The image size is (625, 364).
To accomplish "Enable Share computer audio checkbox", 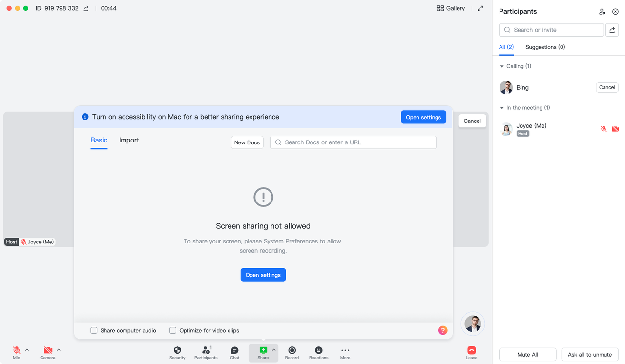I will coord(94,330).
